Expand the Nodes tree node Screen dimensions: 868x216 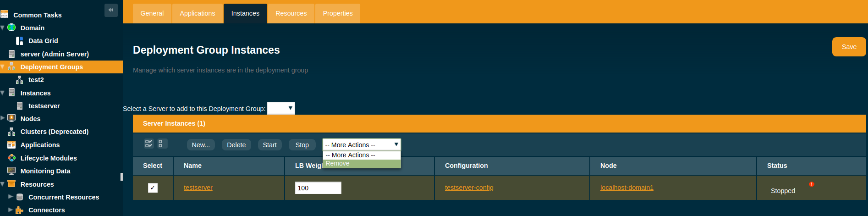pos(3,118)
